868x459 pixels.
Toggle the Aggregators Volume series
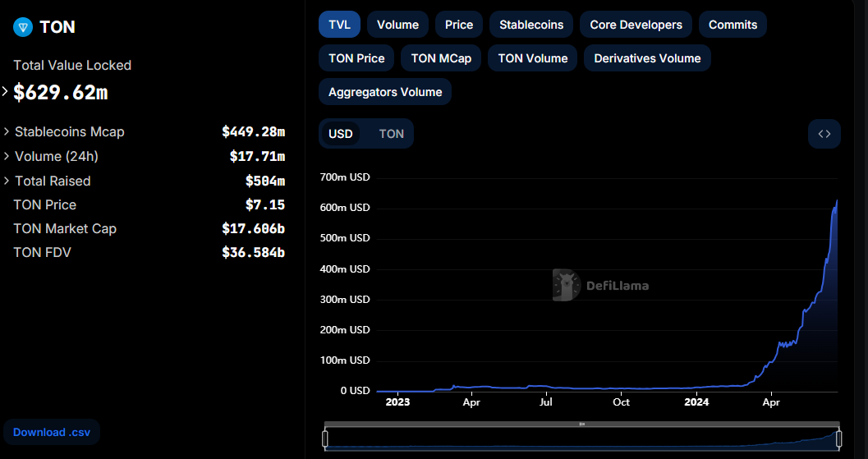coord(385,92)
